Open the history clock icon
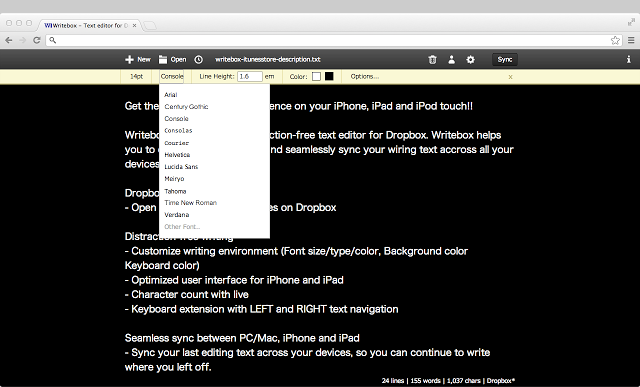The image size is (640, 387). pyautogui.click(x=198, y=60)
